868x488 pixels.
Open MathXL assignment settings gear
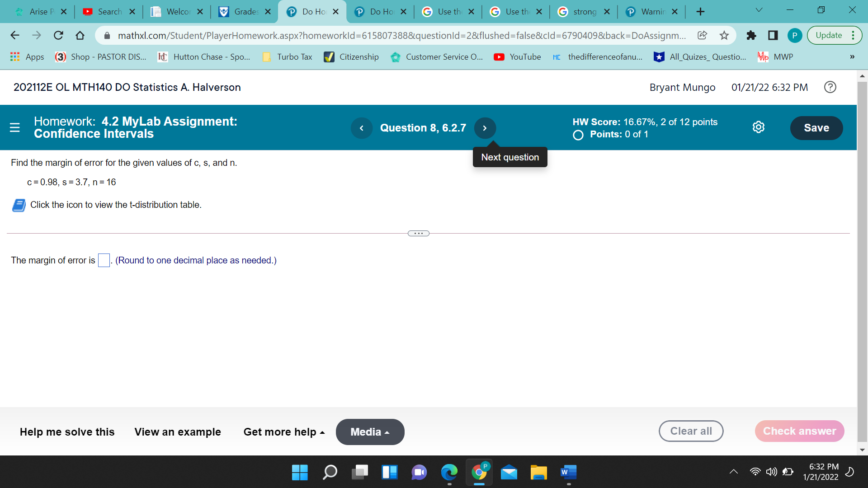[x=759, y=127]
